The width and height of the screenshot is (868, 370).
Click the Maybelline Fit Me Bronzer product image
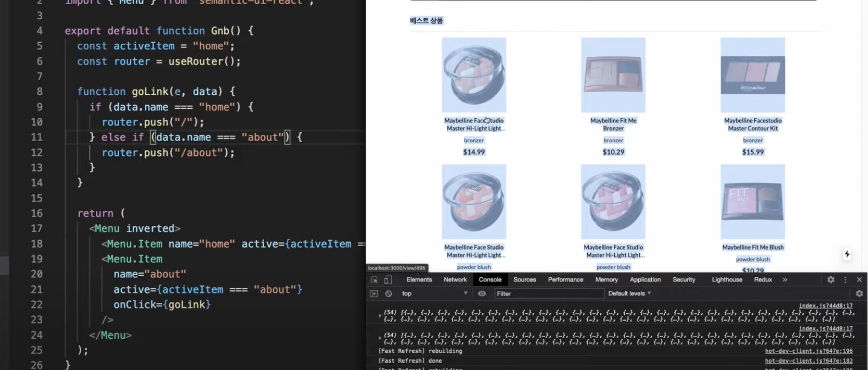coord(613,75)
